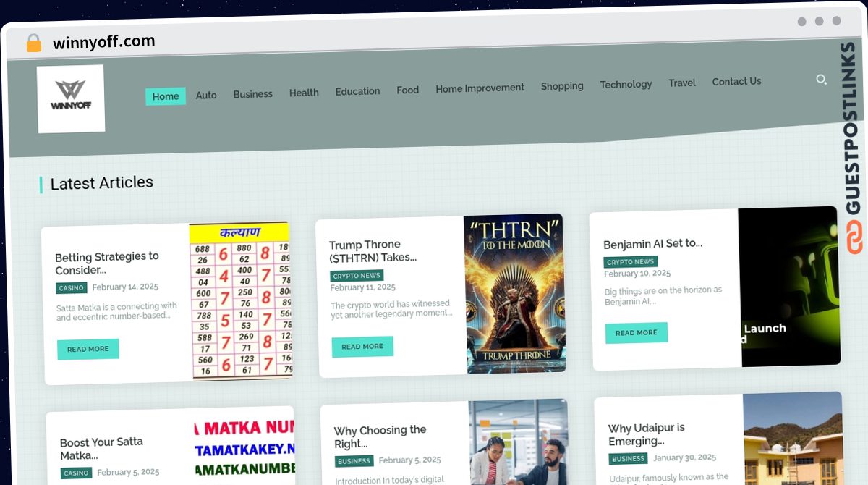Select the Food menu item
This screenshot has height=485, width=868.
(x=408, y=90)
